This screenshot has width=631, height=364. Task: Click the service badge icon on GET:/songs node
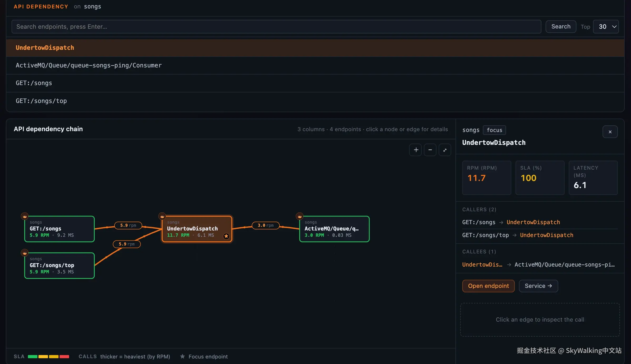pyautogui.click(x=25, y=216)
